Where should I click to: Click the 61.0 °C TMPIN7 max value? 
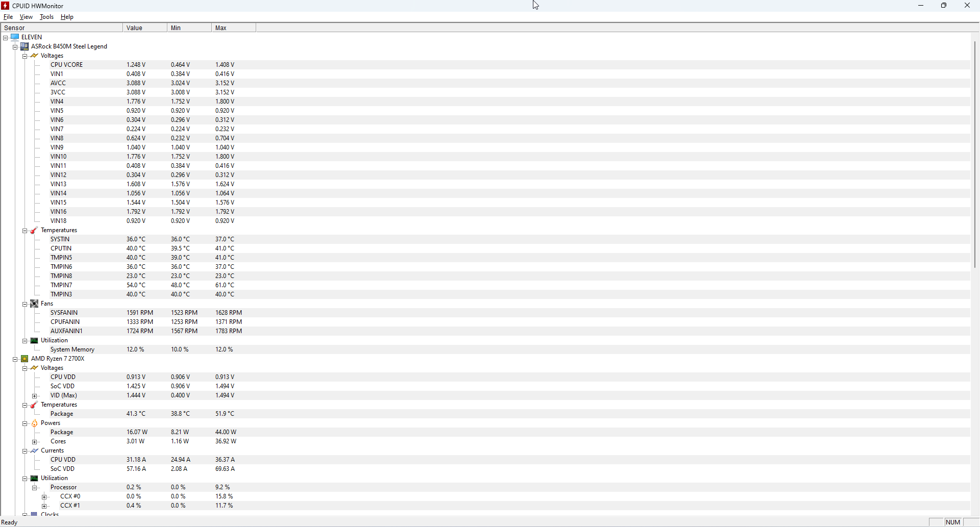point(225,285)
